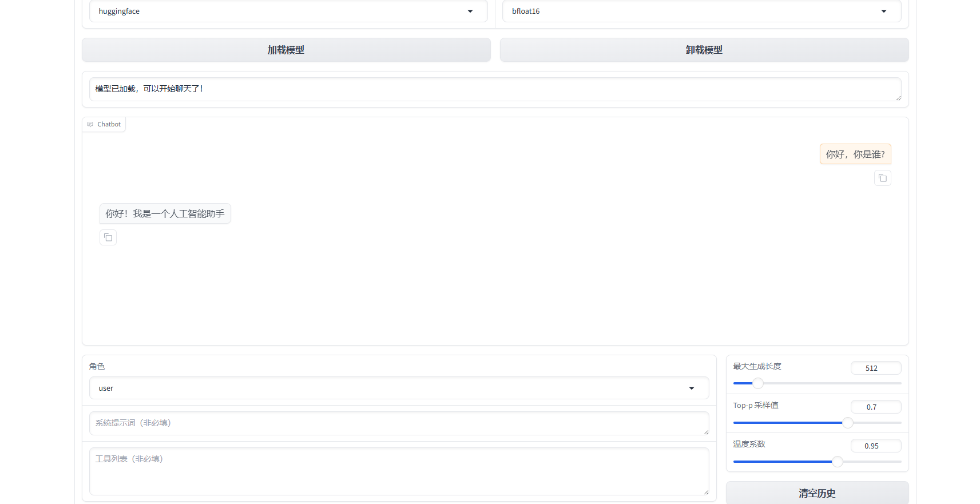980x504 pixels.
Task: Click the 加载模型 button
Action: [x=286, y=50]
